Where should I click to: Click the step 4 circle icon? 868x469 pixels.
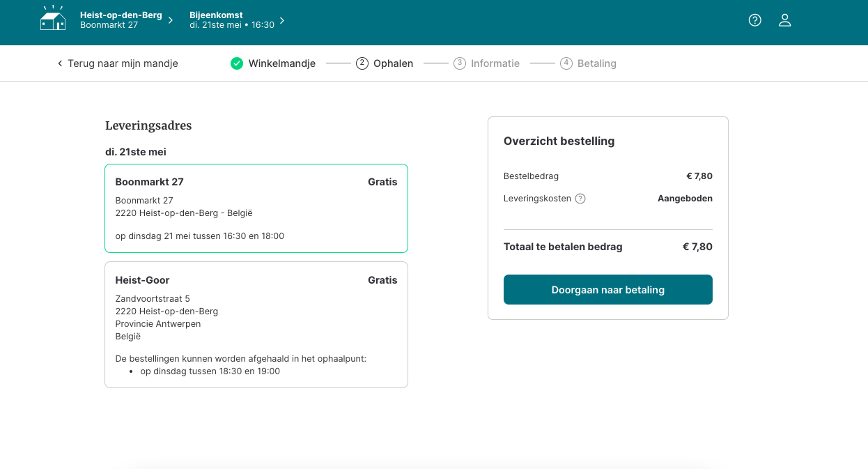tap(566, 63)
